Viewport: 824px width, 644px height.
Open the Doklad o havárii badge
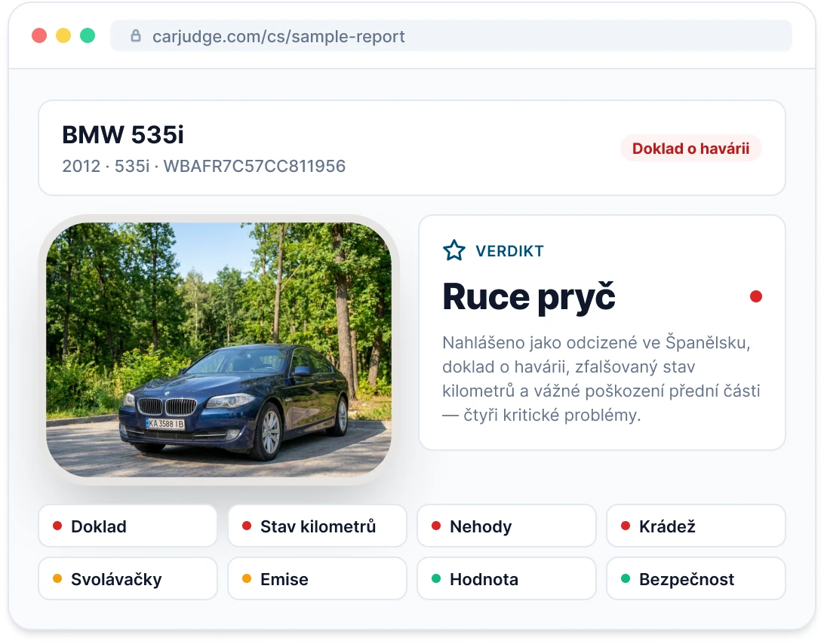coord(690,149)
